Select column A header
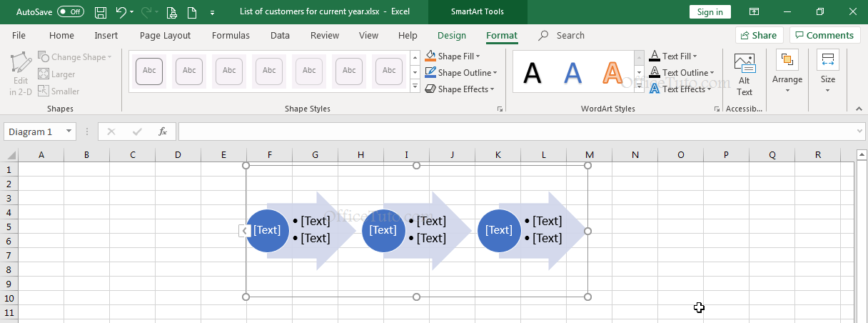This screenshot has height=323, width=868. pos(41,155)
